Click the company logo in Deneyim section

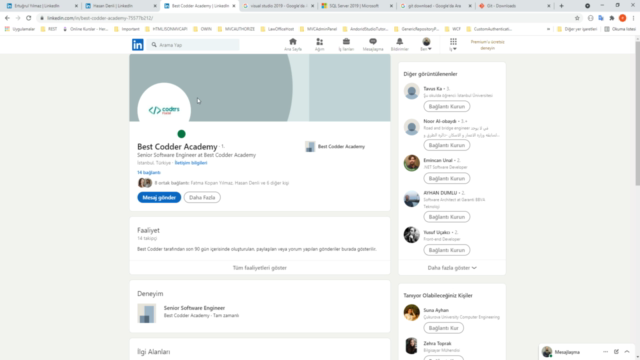click(x=147, y=313)
